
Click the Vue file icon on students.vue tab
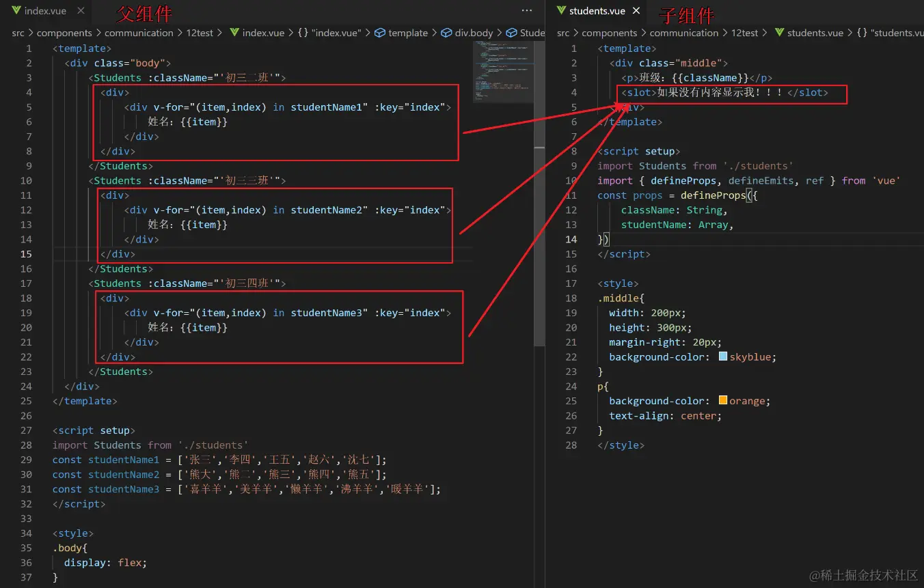pos(561,11)
